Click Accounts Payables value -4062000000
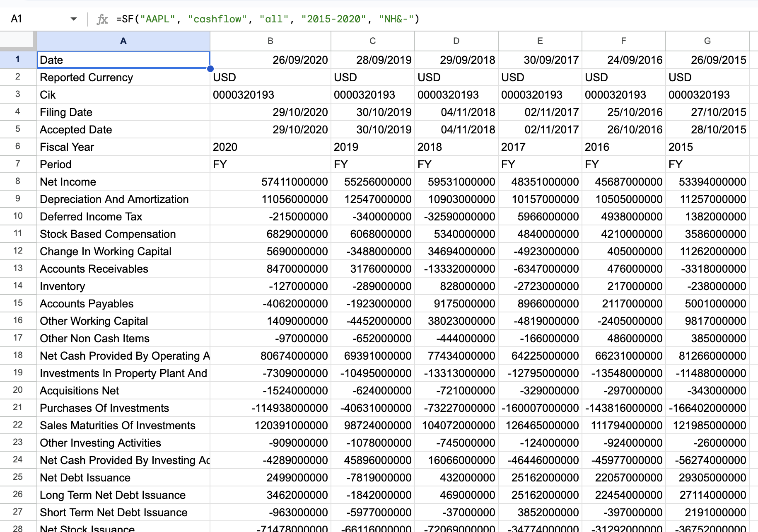 pos(270,304)
